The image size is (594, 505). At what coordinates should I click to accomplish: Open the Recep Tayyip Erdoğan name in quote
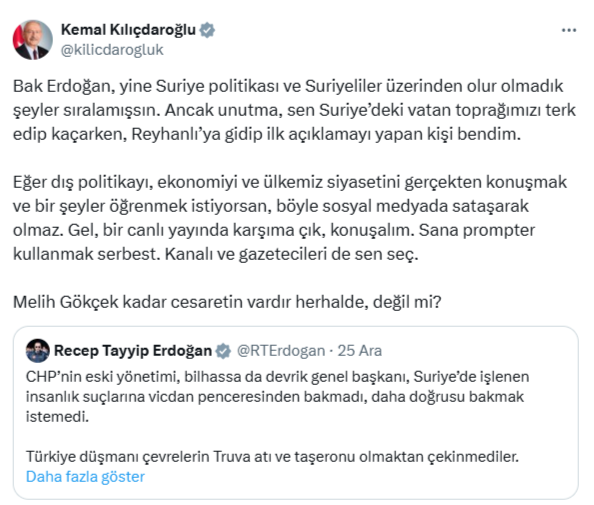(133, 351)
